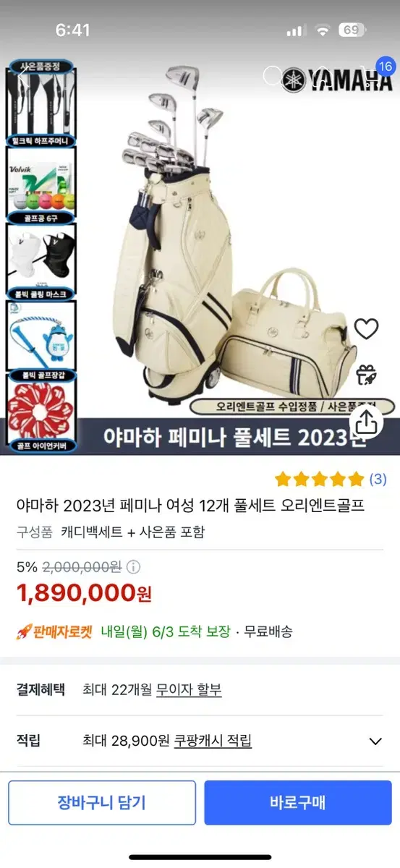The height and width of the screenshot is (868, 400).
Task: Tap info icon beside 2,000,000원
Action: coord(135,568)
